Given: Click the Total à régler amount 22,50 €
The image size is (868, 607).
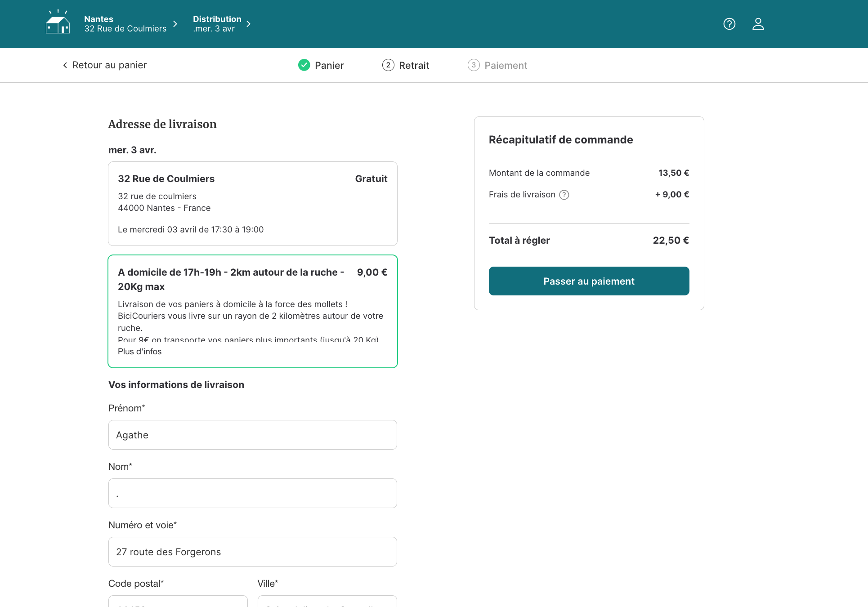Looking at the screenshot, I should (x=671, y=241).
